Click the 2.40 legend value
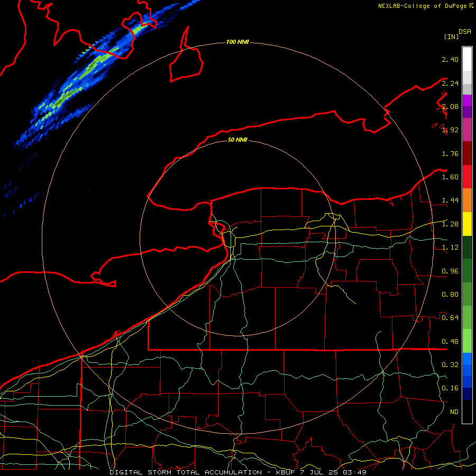 [450, 59]
